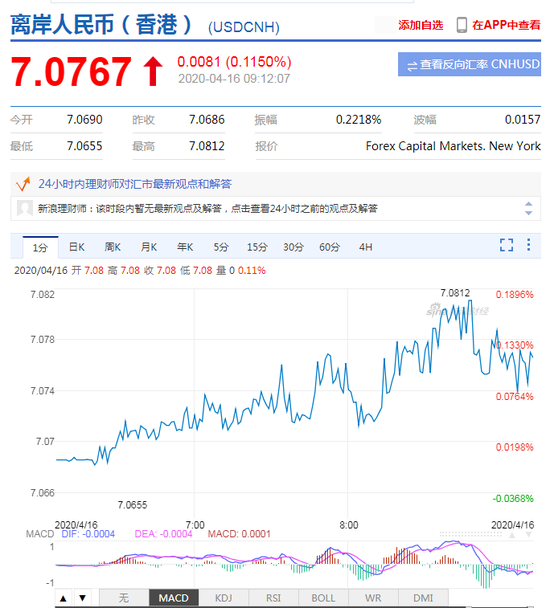Click the change value 0.0081 (0.1150%)
This screenshot has width=550, height=608.
[234, 62]
